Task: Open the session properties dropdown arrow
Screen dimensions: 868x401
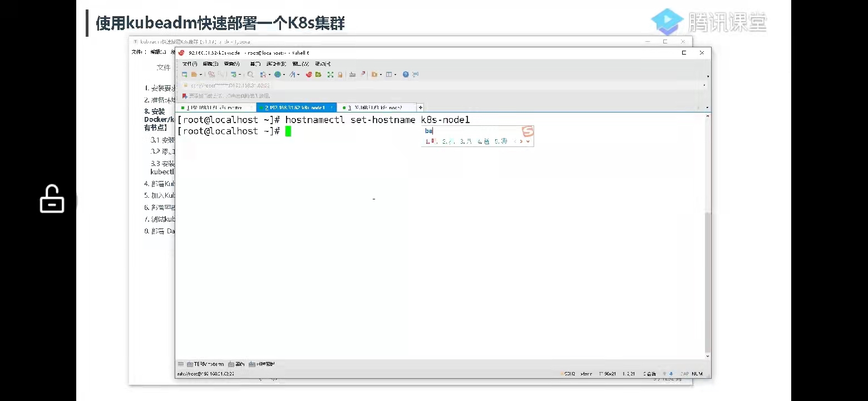Action: pyautogui.click(x=240, y=75)
